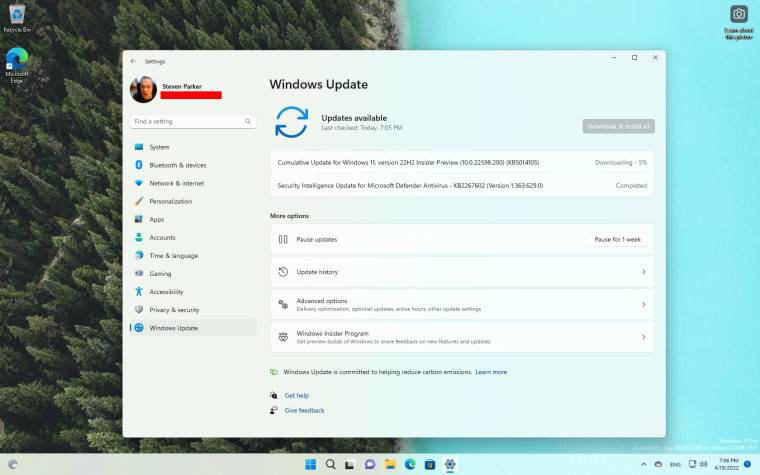Click the Download & install all button
Image resolution: width=760 pixels, height=475 pixels.
click(x=618, y=127)
